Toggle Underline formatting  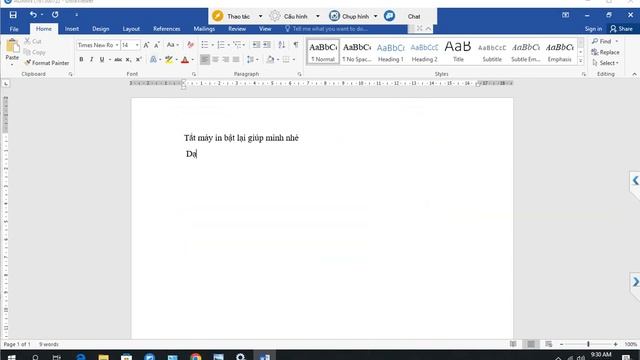tap(102, 60)
